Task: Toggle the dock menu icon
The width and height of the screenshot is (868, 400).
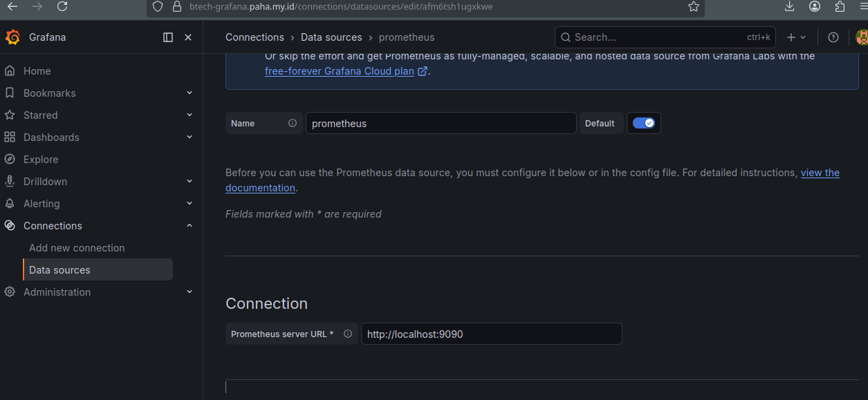Action: pos(168,37)
